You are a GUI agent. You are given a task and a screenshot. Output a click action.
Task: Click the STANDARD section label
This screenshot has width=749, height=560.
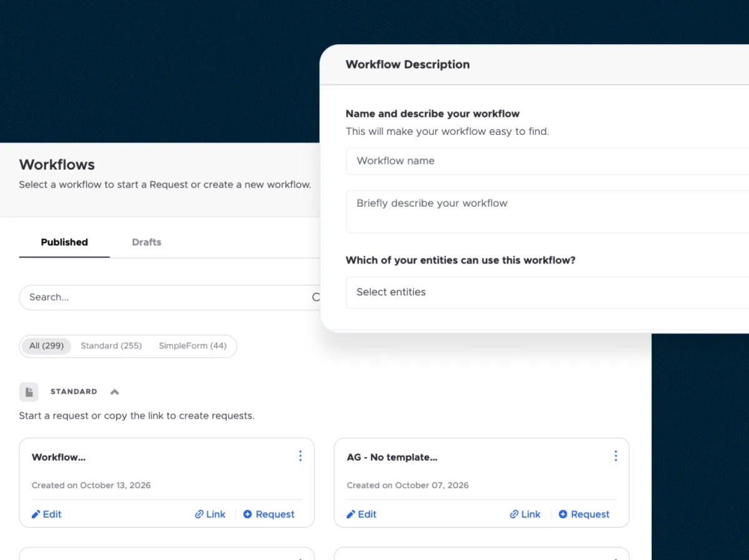point(74,392)
